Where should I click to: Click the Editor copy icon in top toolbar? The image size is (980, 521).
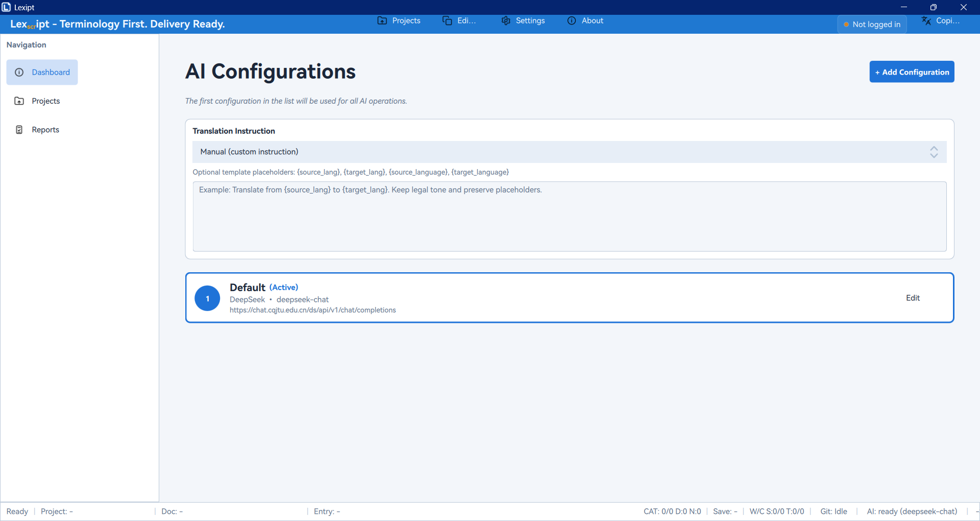tap(447, 21)
